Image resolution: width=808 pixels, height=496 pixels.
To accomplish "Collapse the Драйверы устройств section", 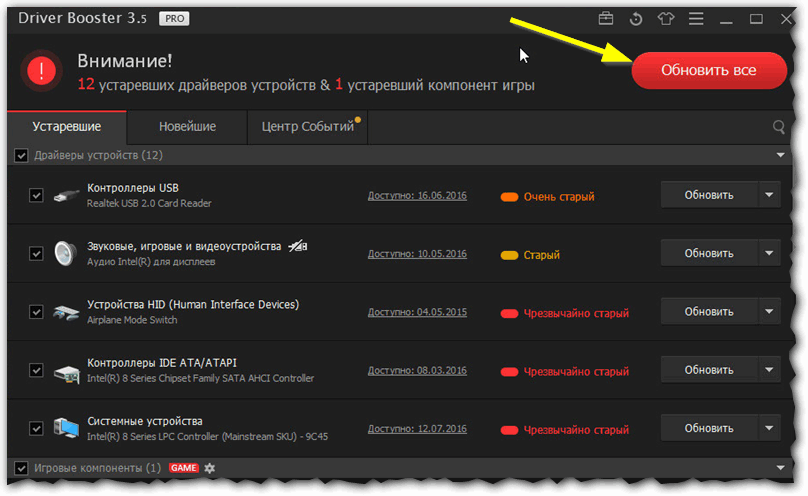I will click(x=781, y=155).
